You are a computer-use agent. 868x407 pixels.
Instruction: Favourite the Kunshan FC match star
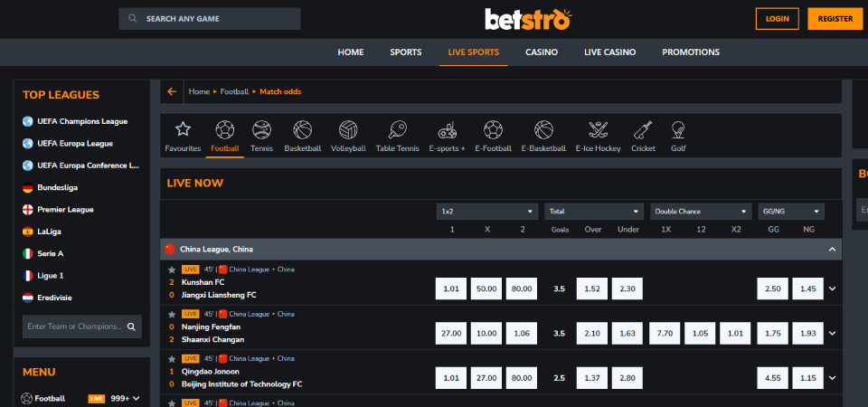coord(172,270)
